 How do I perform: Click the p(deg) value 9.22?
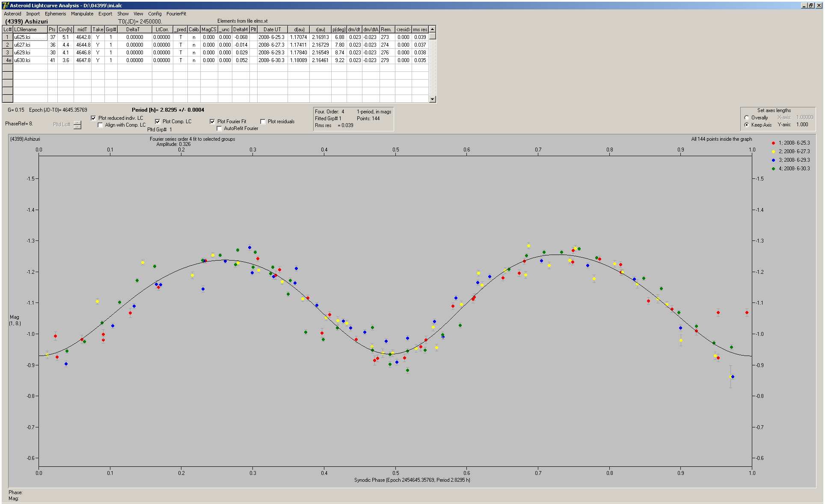(339, 60)
